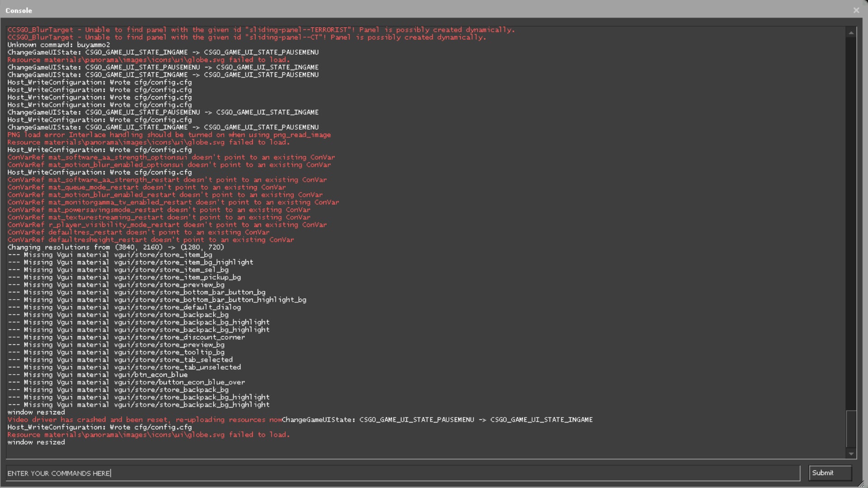The width and height of the screenshot is (868, 488).
Task: Click the 'Host_WriteConfiguration: Wrote cfg/config.cfg' line
Action: 99,82
